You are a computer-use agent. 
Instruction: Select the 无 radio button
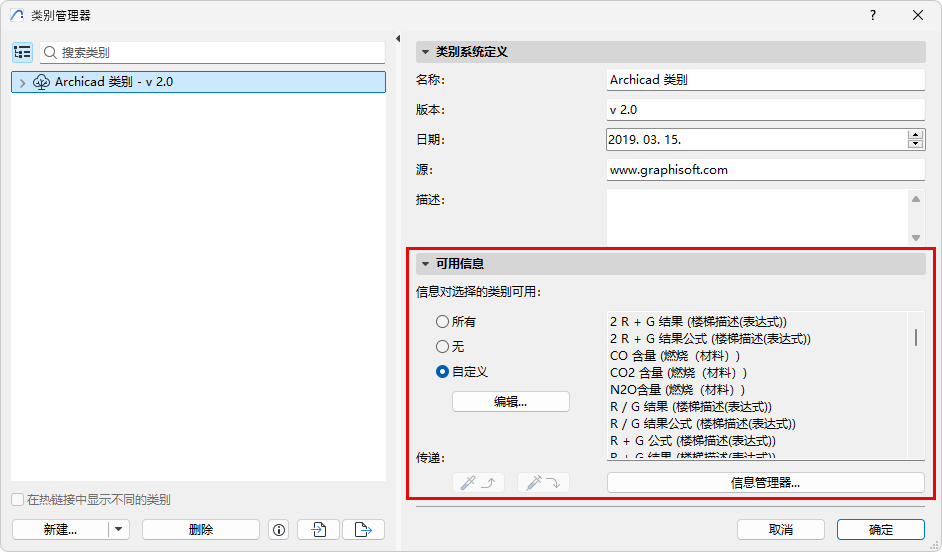point(442,347)
